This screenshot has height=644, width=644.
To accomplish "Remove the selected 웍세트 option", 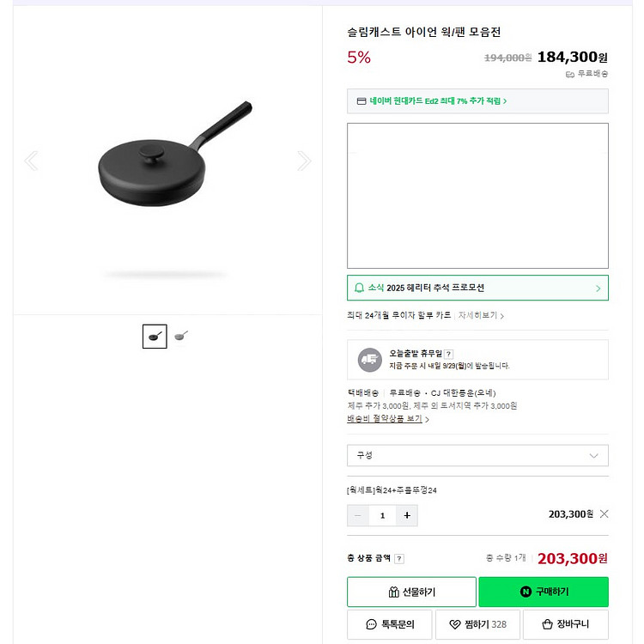I will point(604,514).
